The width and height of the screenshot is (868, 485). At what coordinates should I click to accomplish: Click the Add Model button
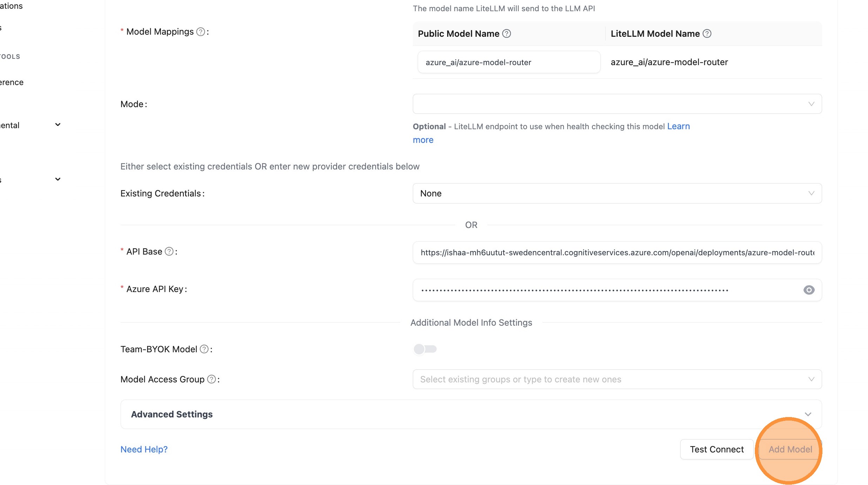click(790, 449)
